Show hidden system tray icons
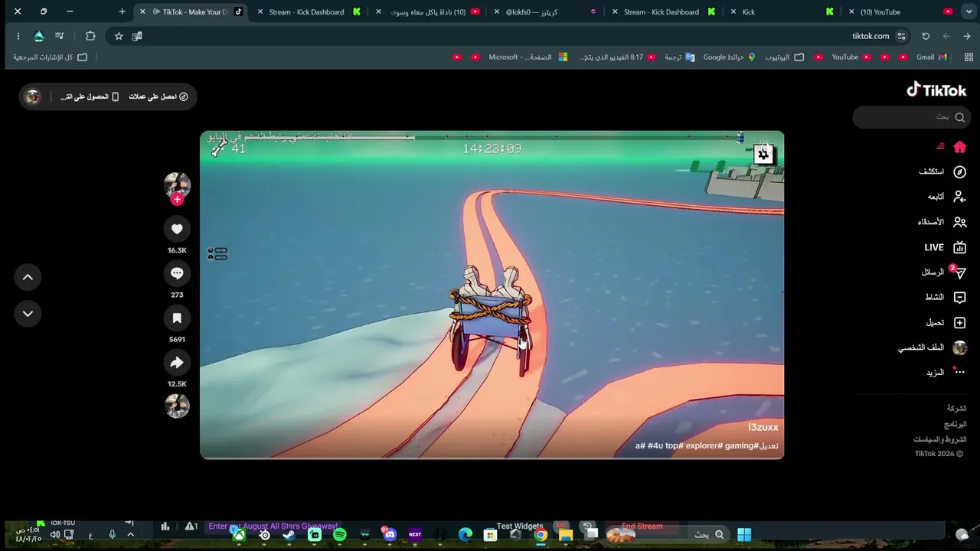This screenshot has height=551, width=980. (x=130, y=535)
